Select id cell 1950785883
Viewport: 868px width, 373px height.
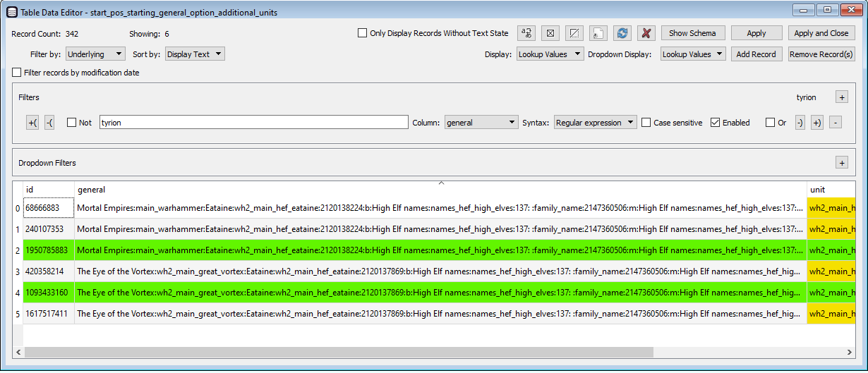pyautogui.click(x=49, y=250)
